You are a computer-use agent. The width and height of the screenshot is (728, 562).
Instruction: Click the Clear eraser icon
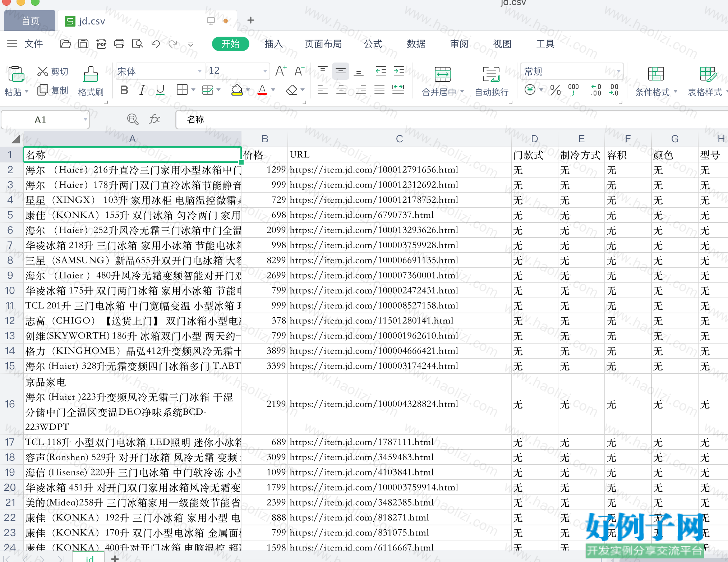pyautogui.click(x=291, y=90)
